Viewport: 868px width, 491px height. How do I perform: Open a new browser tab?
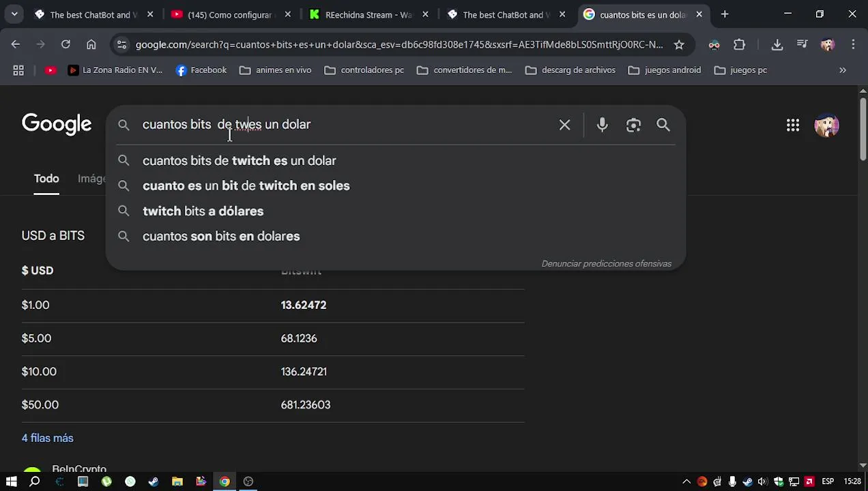[x=725, y=14]
